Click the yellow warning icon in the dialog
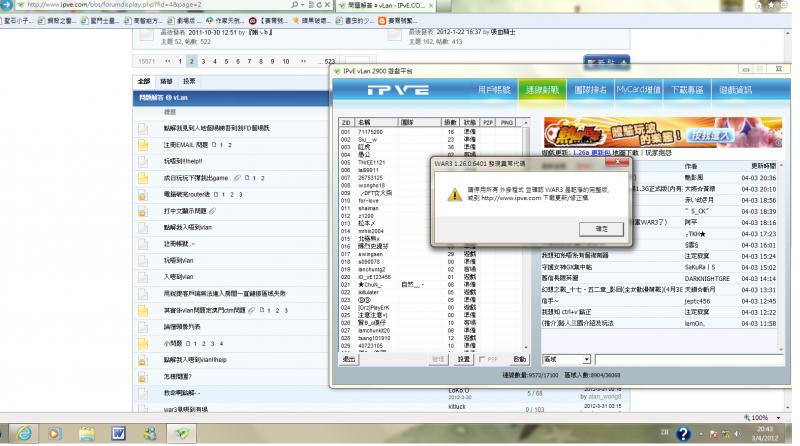The width and height of the screenshot is (800, 446). (x=454, y=194)
